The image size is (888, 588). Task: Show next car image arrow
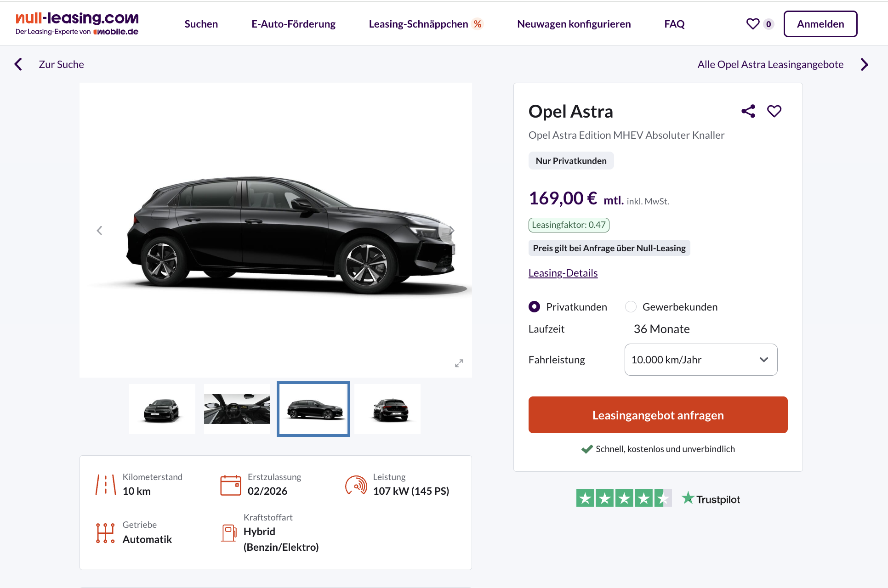[452, 231]
